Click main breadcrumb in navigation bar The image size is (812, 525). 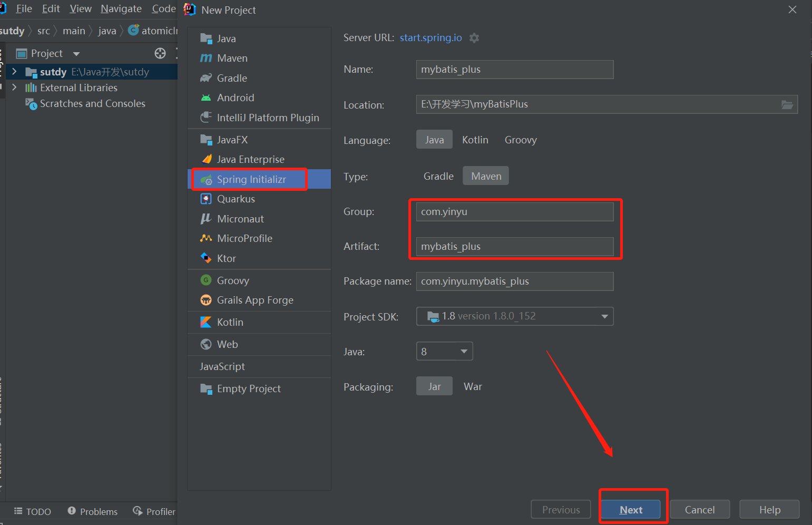(x=74, y=31)
